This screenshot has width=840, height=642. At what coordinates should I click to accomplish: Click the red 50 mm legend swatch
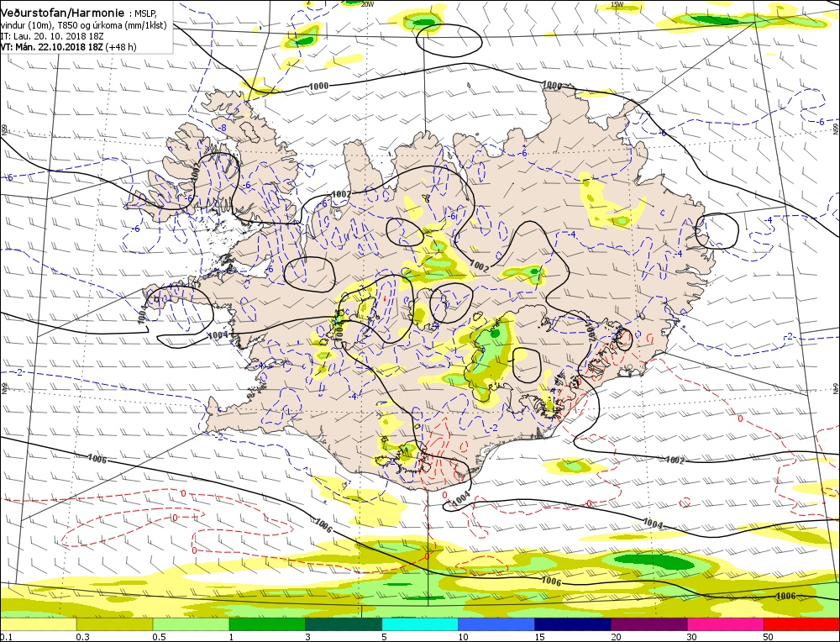[801, 624]
